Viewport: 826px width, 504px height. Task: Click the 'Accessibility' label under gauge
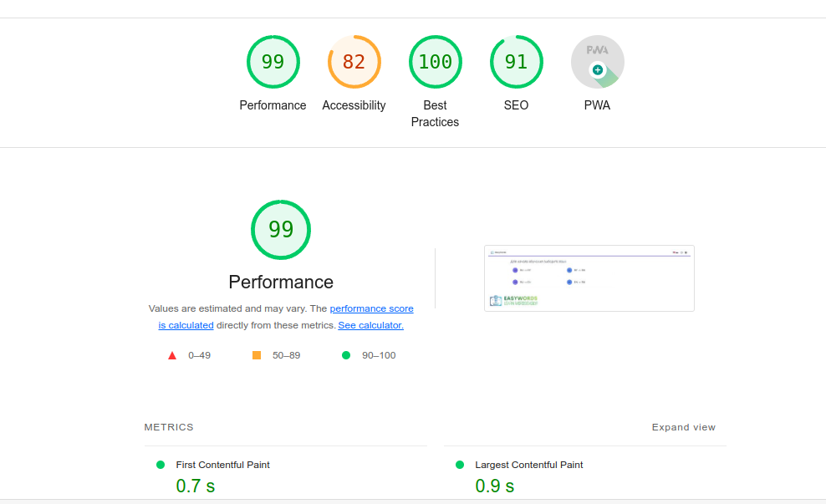click(354, 105)
